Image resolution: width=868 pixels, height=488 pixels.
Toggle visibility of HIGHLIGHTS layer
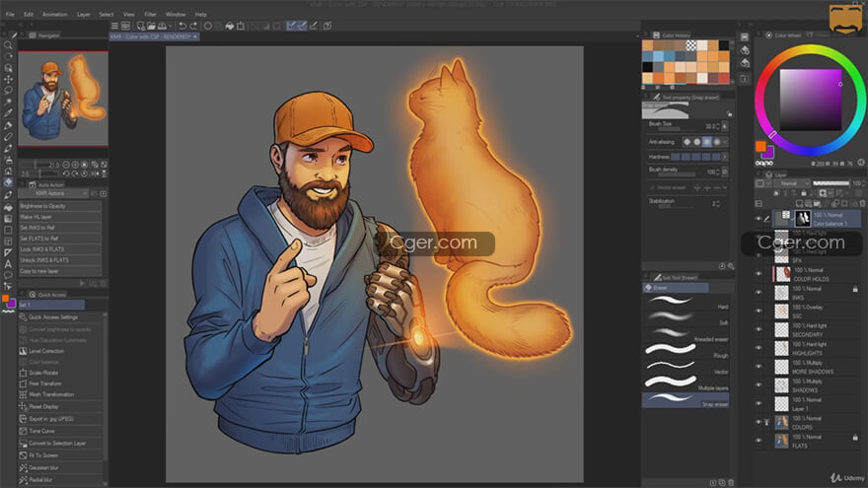[759, 348]
